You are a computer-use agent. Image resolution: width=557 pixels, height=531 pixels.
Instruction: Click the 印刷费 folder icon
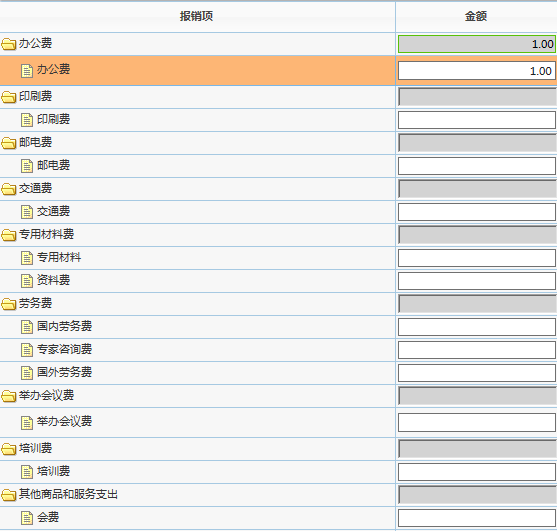[x=9, y=97]
